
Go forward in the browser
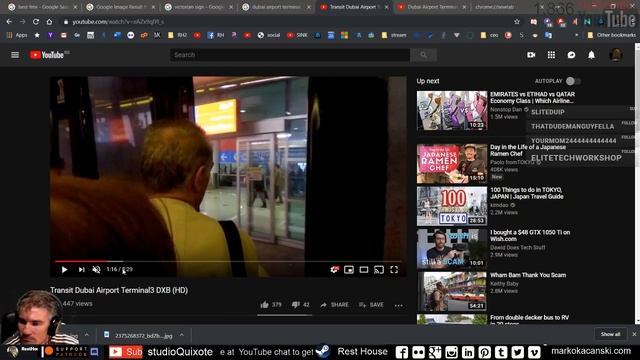click(x=22, y=22)
